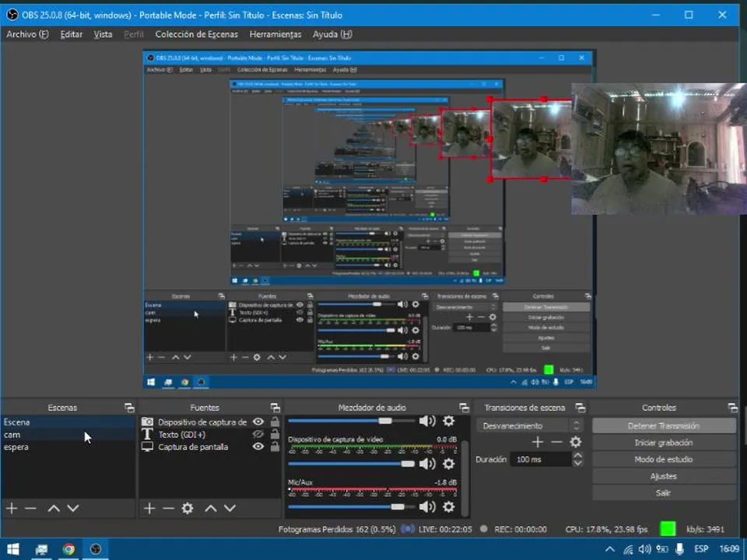Click the monitor icon of Captura de pantalla
This screenshot has width=747, height=560.
coord(148,446)
